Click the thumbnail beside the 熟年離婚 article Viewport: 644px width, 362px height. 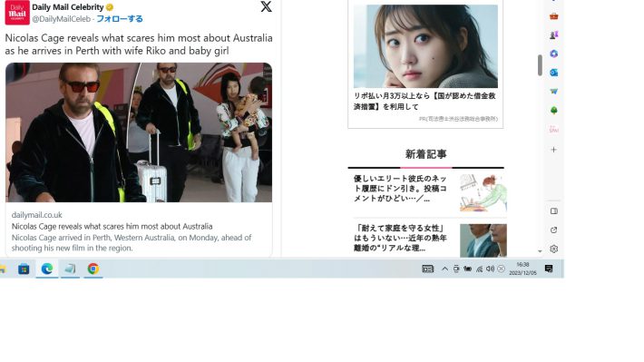[483, 240]
